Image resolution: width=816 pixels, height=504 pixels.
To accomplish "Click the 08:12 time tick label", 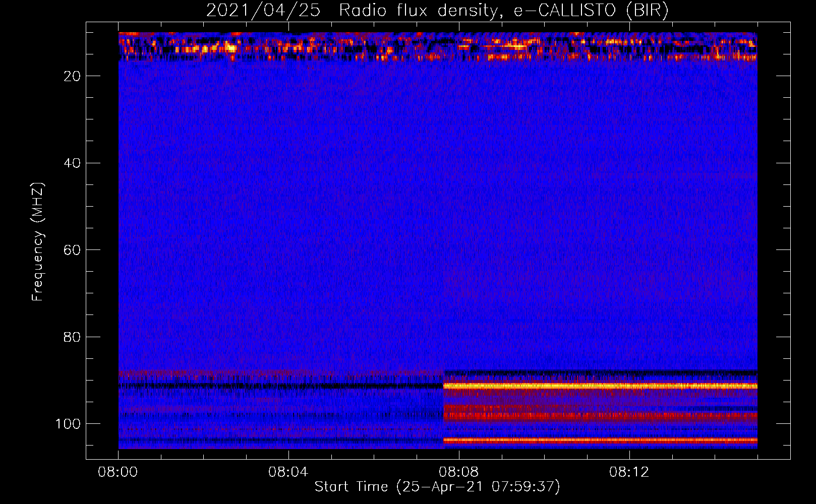I will tap(629, 472).
